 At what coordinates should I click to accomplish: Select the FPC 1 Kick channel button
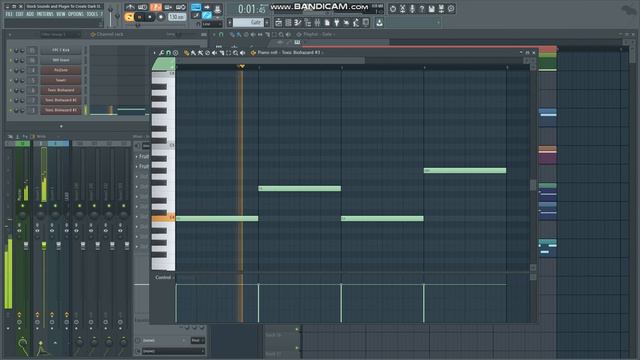click(x=60, y=50)
